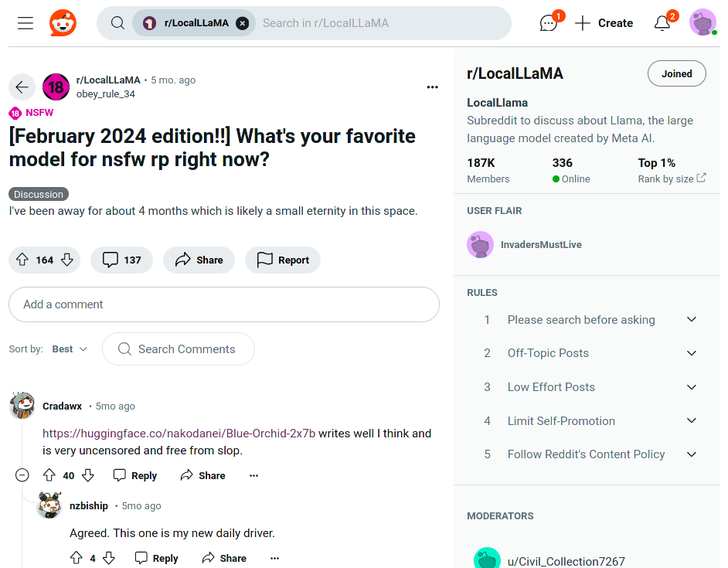Downvote nzbiship's comment
The height and width of the screenshot is (568, 728).
109,558
